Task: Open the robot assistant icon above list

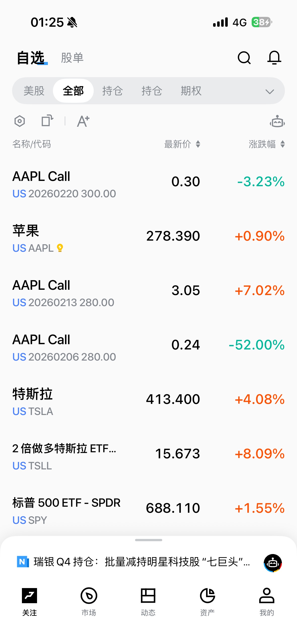Action: tap(277, 122)
